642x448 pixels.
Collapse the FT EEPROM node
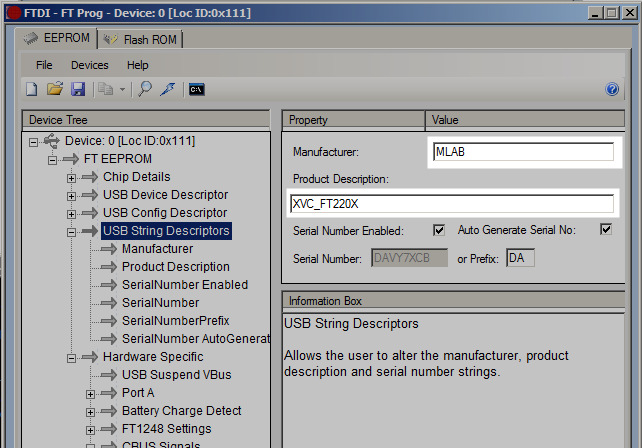[52, 160]
